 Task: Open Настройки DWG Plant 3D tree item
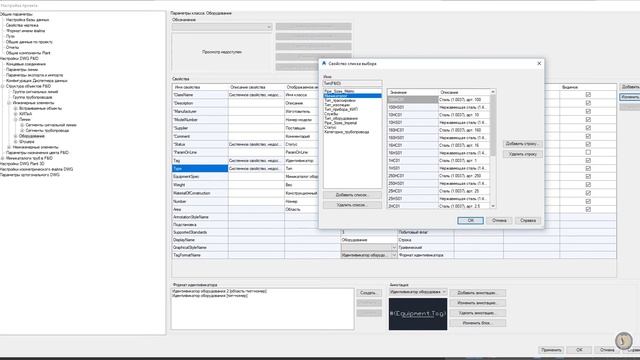point(22,164)
